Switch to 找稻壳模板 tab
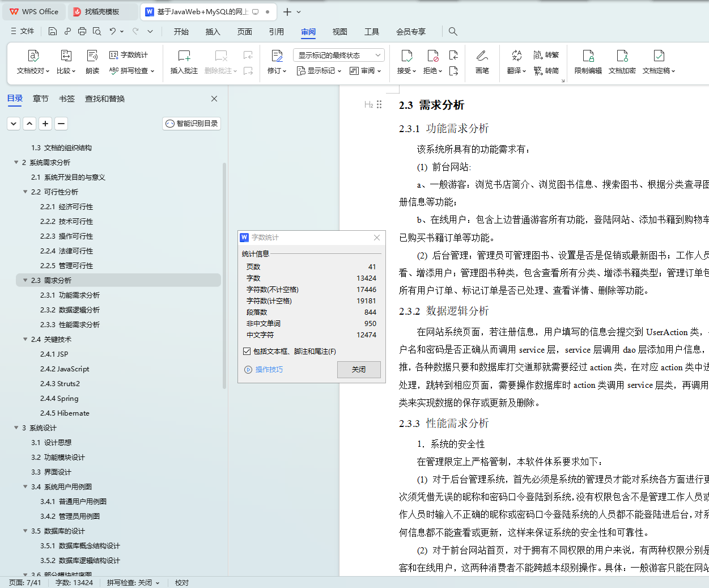Screen dimensions: 709x588 click(x=103, y=11)
